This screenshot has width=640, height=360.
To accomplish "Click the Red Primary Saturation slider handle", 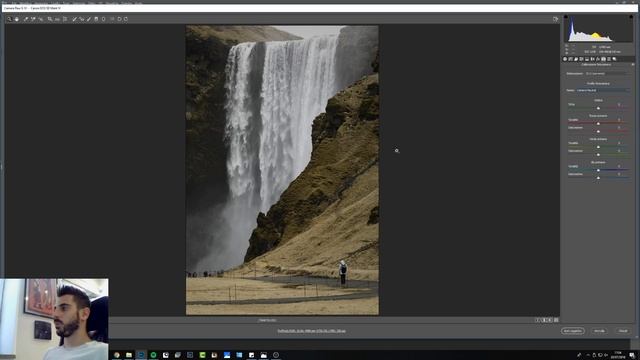I will click(x=598, y=131).
